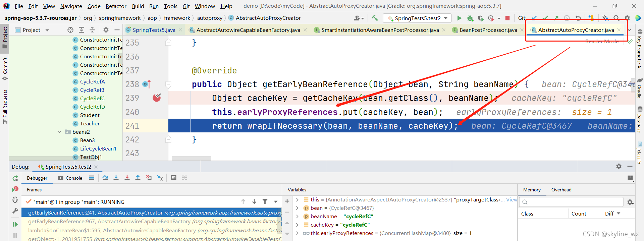Click the debug sidebar wrench settings icon

tap(15, 211)
